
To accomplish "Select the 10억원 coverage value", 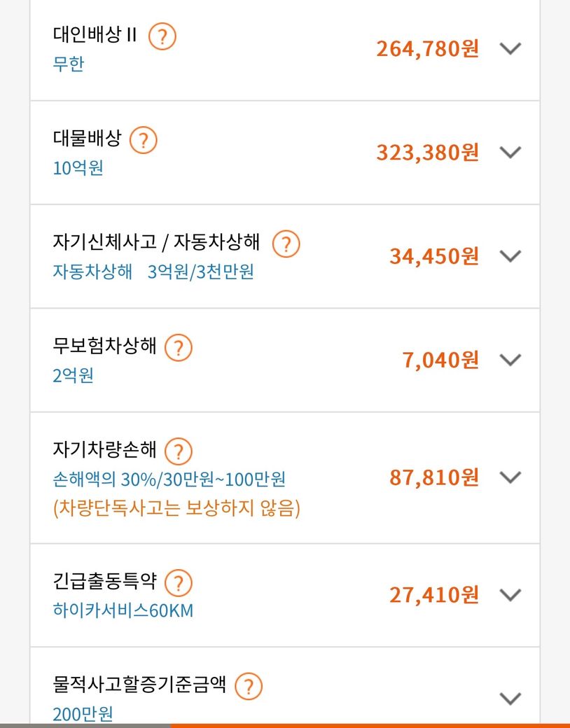I will tap(78, 169).
